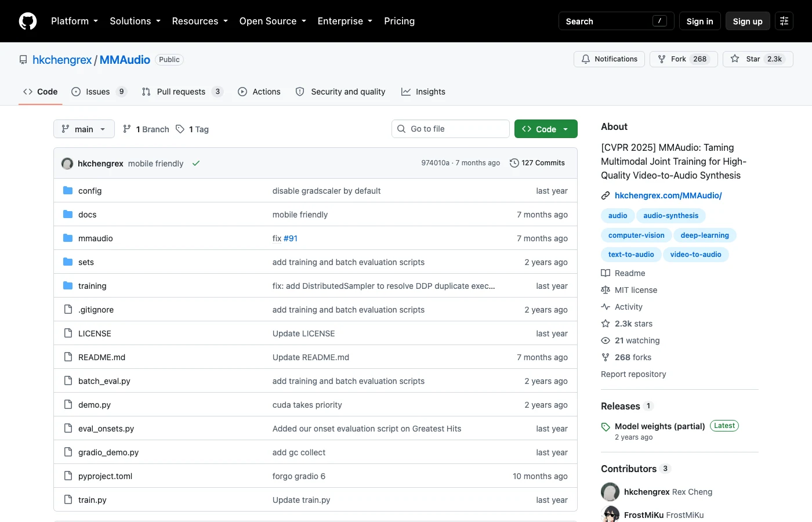The width and height of the screenshot is (812, 522).
Task: Click the demo.py file icon
Action: pos(68,405)
